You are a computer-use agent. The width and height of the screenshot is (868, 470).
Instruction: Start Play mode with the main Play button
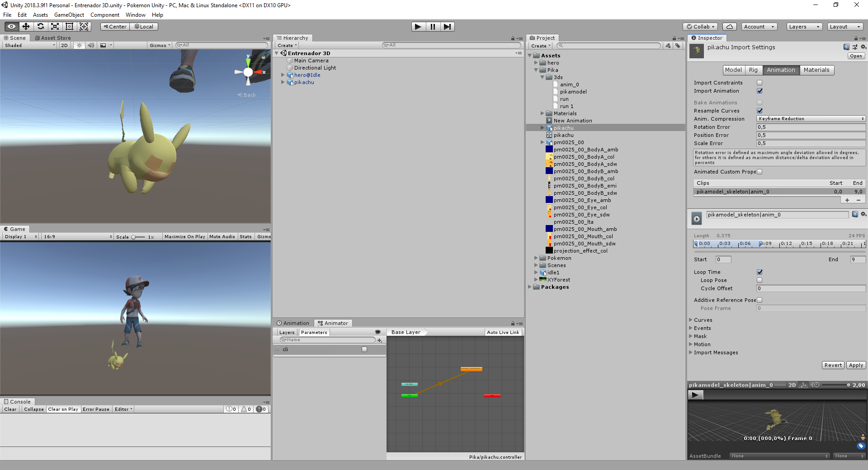click(418, 27)
